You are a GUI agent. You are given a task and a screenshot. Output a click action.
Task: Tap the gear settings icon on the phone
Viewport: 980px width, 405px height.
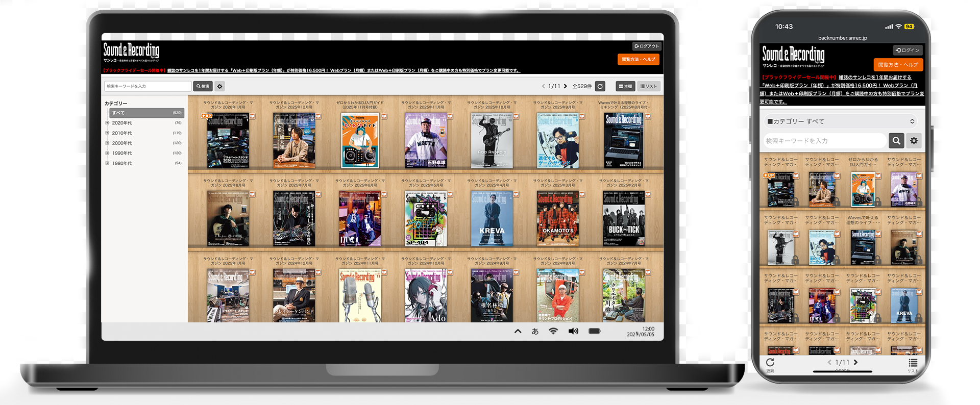[x=914, y=140]
